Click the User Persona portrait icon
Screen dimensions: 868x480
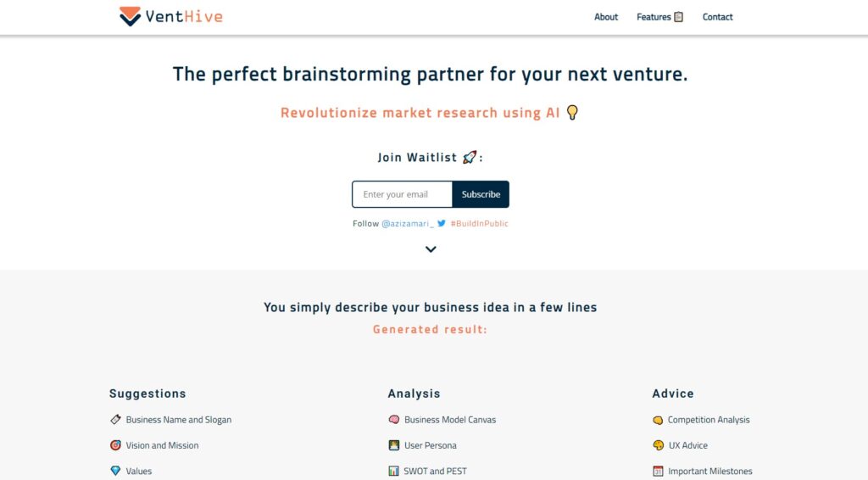(393, 445)
